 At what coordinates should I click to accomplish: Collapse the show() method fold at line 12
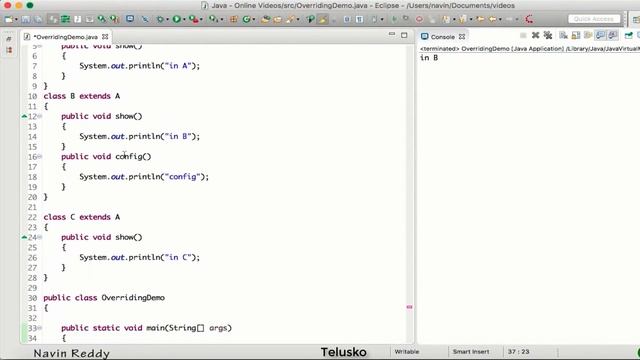(40, 116)
